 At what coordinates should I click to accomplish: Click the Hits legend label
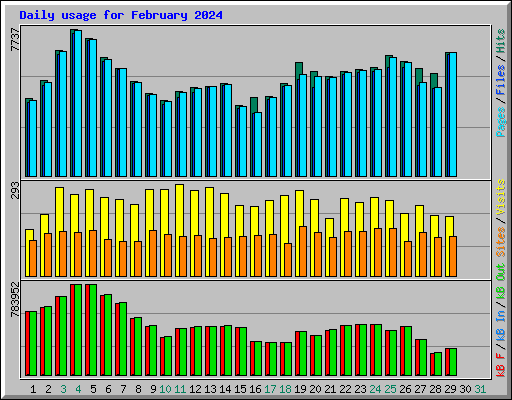500,41
